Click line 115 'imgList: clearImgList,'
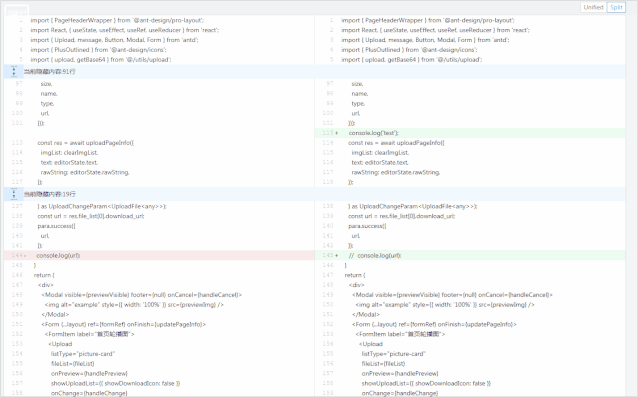 [380, 153]
